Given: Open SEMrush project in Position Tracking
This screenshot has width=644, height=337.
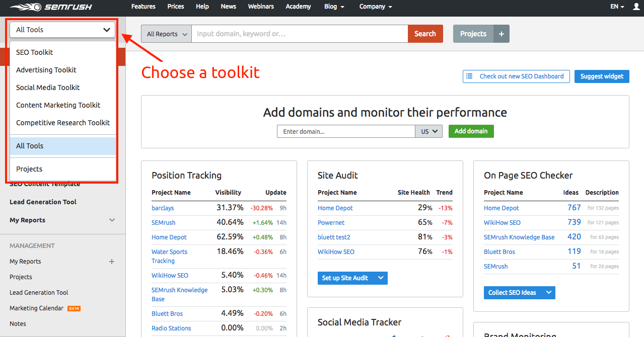Looking at the screenshot, I should click(x=164, y=223).
